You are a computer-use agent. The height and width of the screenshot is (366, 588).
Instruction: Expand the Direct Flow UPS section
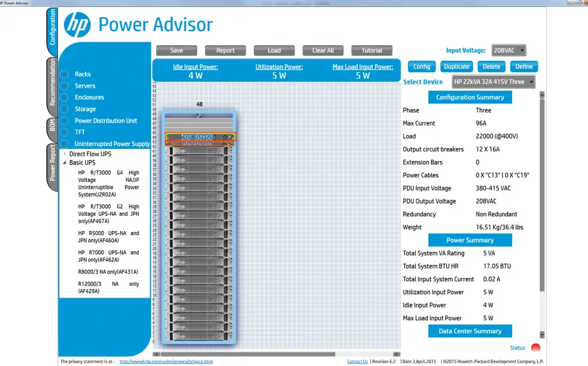[64, 154]
